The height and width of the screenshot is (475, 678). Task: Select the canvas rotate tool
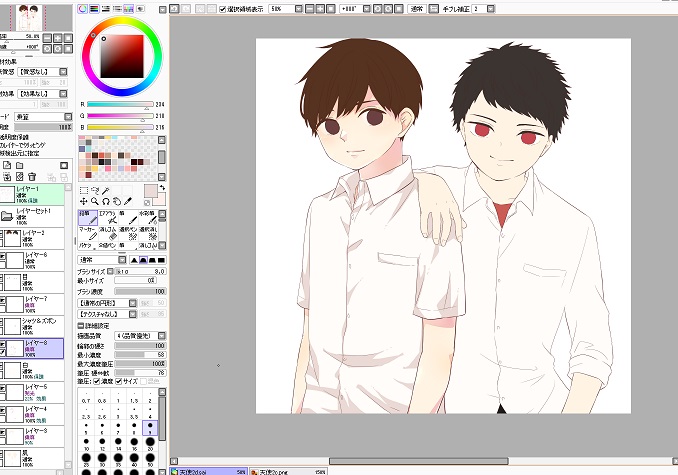(106, 201)
